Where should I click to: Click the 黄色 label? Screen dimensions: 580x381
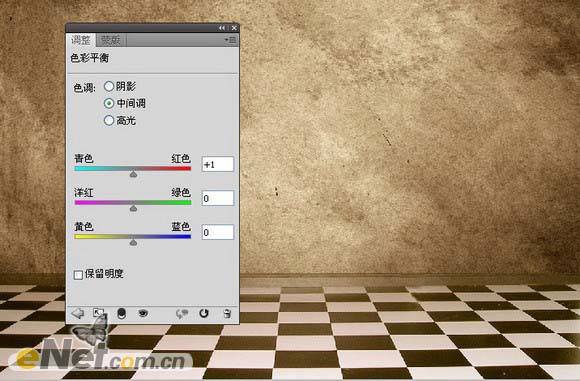pos(84,227)
